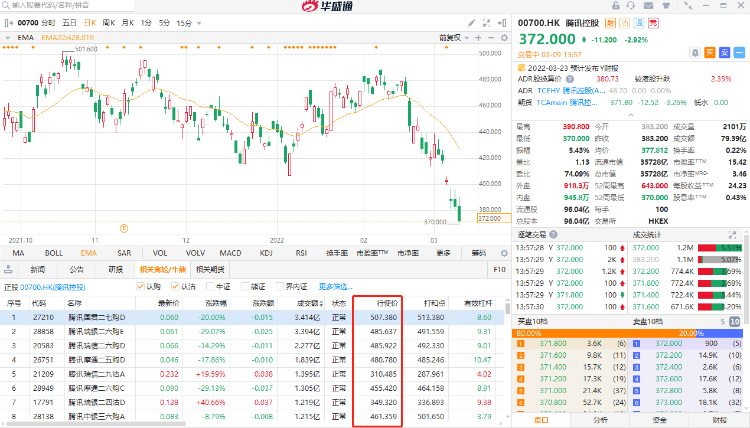Open the customer service headset icon
The height and width of the screenshot is (428, 750).
tap(631, 5)
